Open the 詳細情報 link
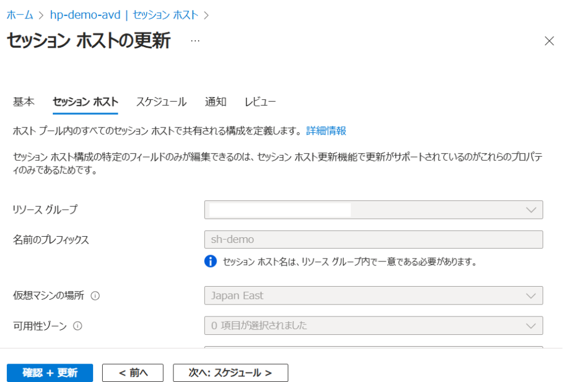This screenshot has height=382, width=588. pos(326,131)
